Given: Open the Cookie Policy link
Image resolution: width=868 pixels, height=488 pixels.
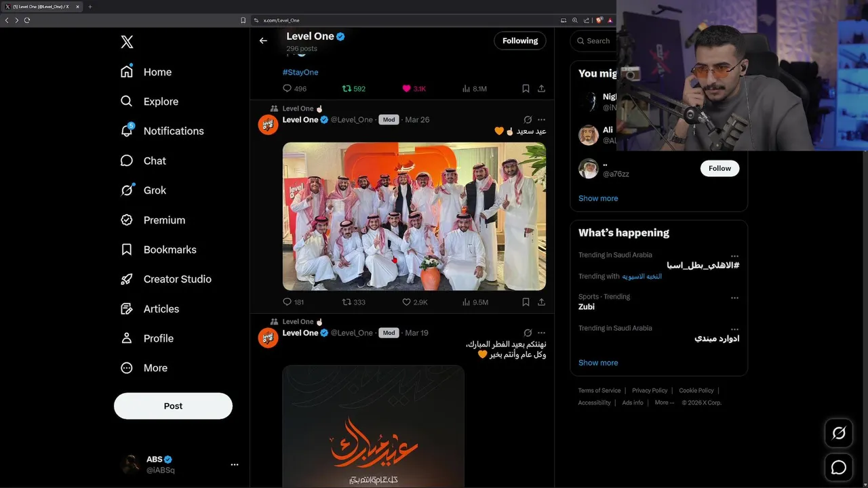Looking at the screenshot, I should point(696,390).
